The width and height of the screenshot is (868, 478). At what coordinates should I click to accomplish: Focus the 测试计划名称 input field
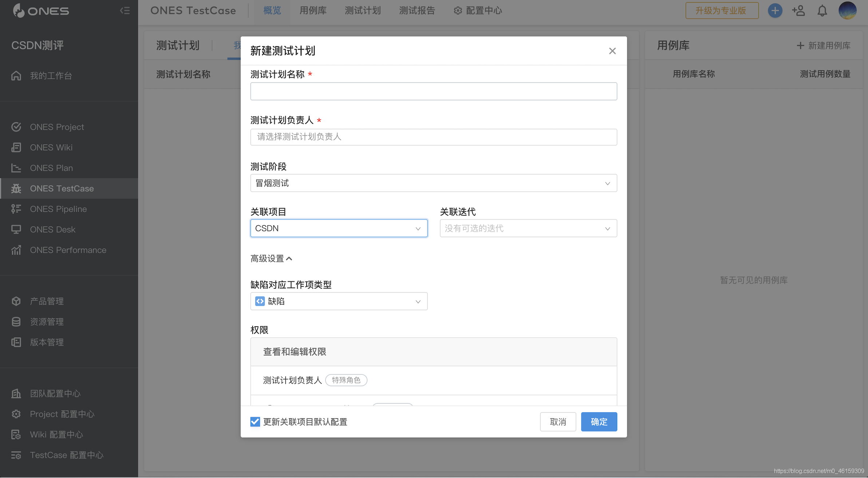click(434, 91)
